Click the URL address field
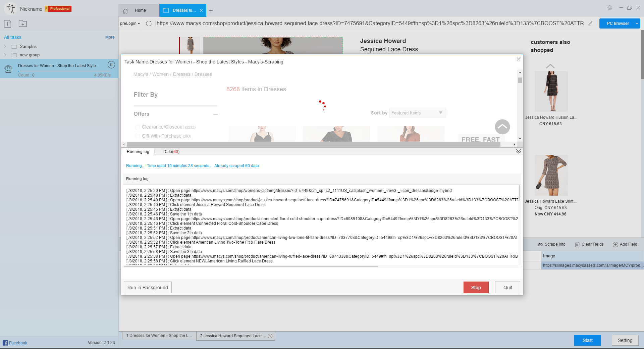 (370, 23)
